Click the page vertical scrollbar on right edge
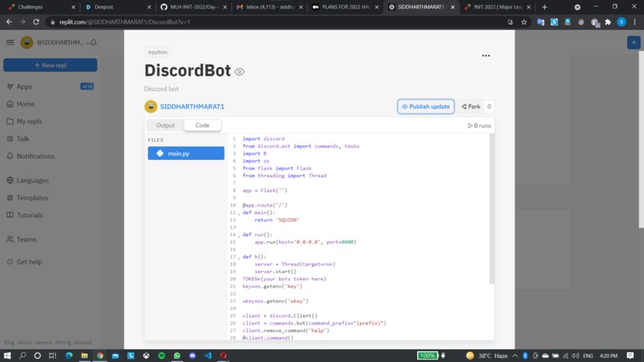 (x=641, y=140)
